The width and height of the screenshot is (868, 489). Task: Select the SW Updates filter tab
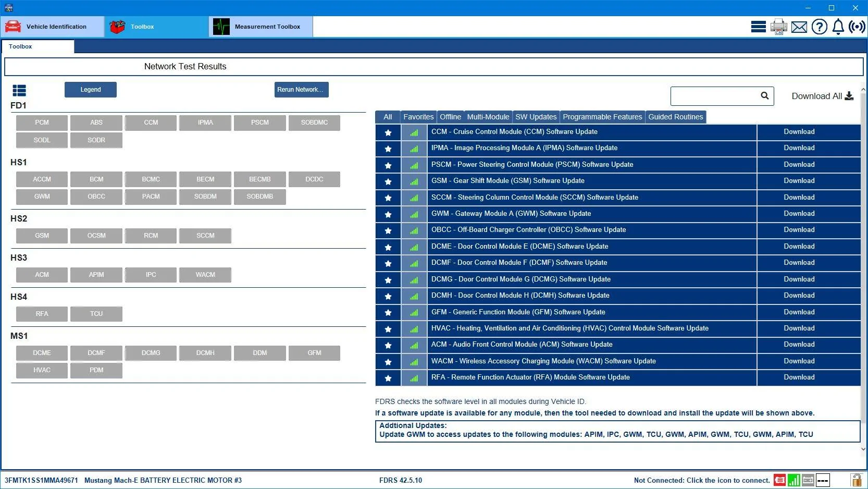[x=536, y=117]
